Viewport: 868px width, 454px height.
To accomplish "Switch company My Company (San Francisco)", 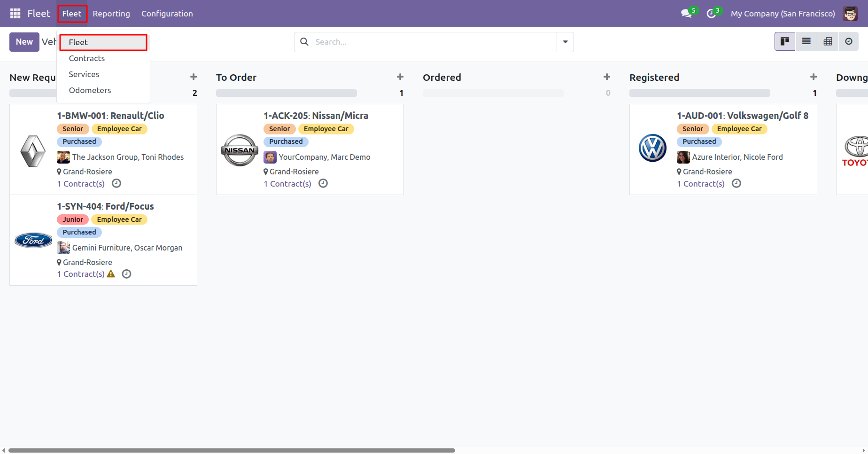I will tap(783, 14).
